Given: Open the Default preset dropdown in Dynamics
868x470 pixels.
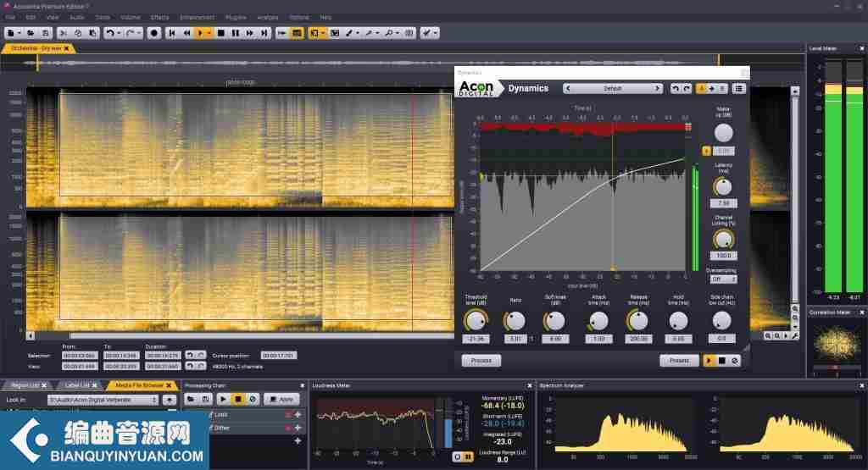Looking at the screenshot, I should (612, 88).
